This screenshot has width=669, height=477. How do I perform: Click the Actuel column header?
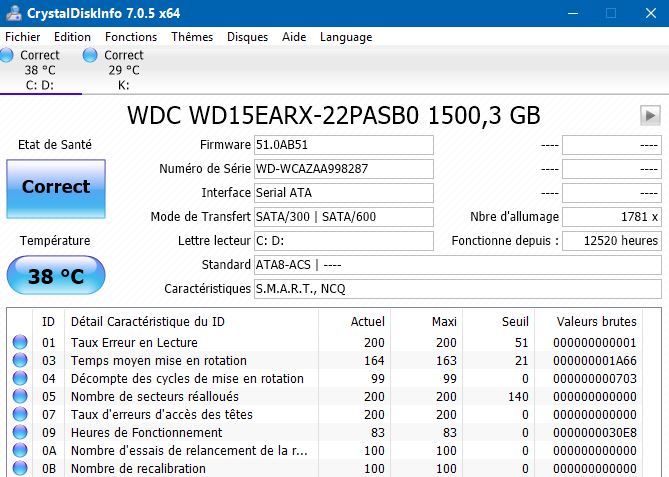tap(354, 321)
